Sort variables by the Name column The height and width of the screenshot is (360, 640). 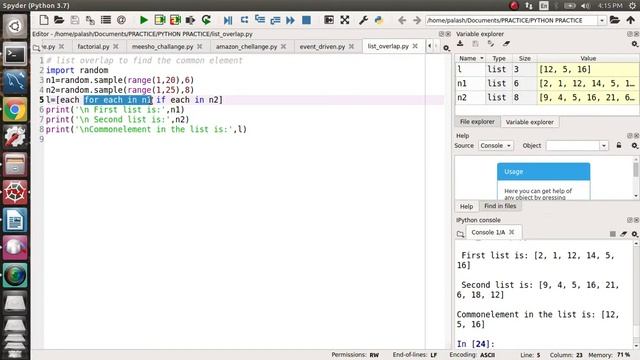(471, 58)
